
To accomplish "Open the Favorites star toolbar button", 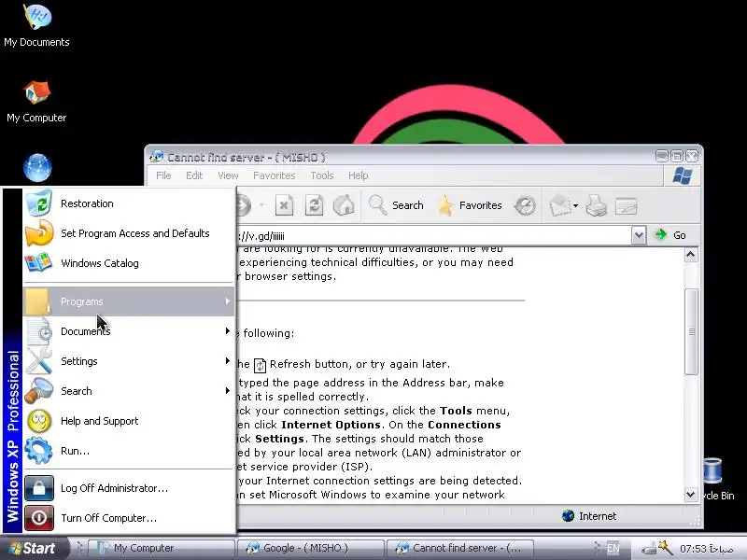I will (x=470, y=205).
